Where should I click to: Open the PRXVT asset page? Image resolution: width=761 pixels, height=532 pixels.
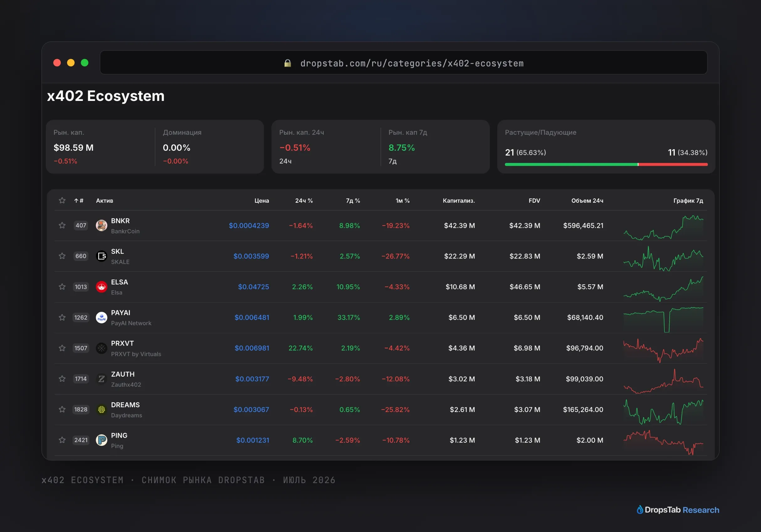(122, 343)
